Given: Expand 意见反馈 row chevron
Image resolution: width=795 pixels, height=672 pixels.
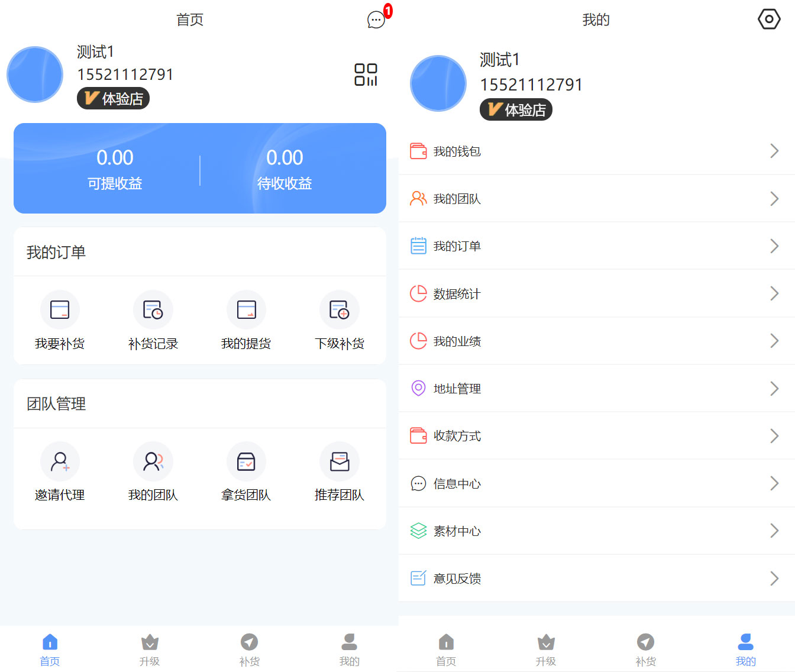Looking at the screenshot, I should [x=774, y=578].
